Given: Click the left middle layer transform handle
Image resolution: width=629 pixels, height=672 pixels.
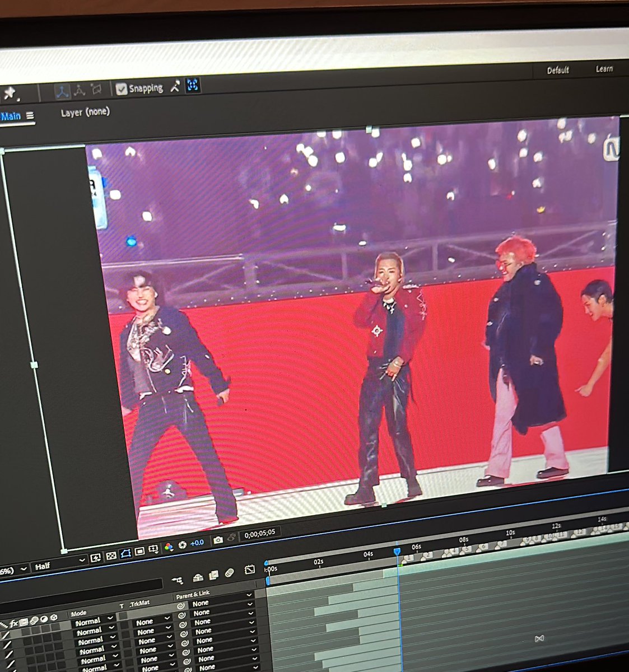Looking at the screenshot, I should [x=34, y=365].
